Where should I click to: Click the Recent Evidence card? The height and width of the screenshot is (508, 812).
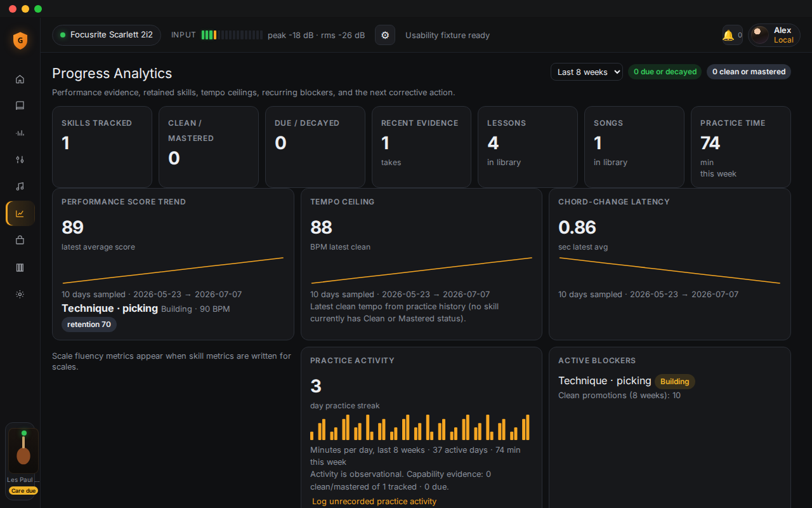point(421,147)
